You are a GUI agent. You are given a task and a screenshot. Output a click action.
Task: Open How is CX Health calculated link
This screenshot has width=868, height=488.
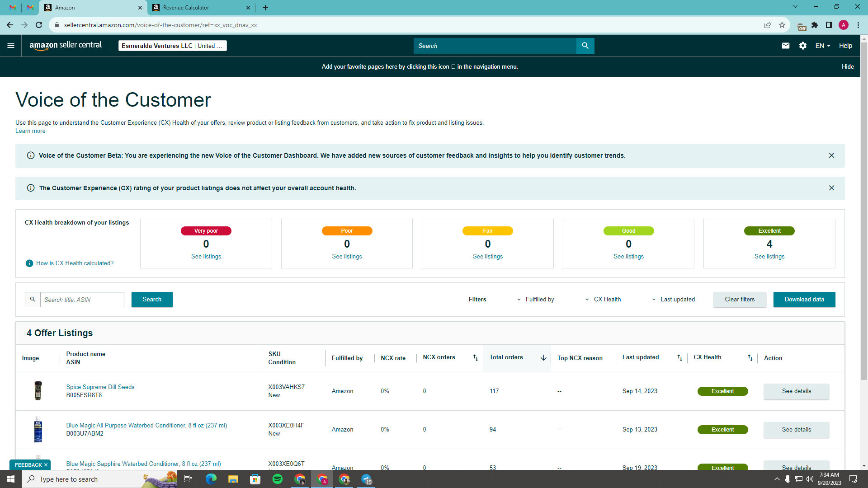(x=75, y=263)
